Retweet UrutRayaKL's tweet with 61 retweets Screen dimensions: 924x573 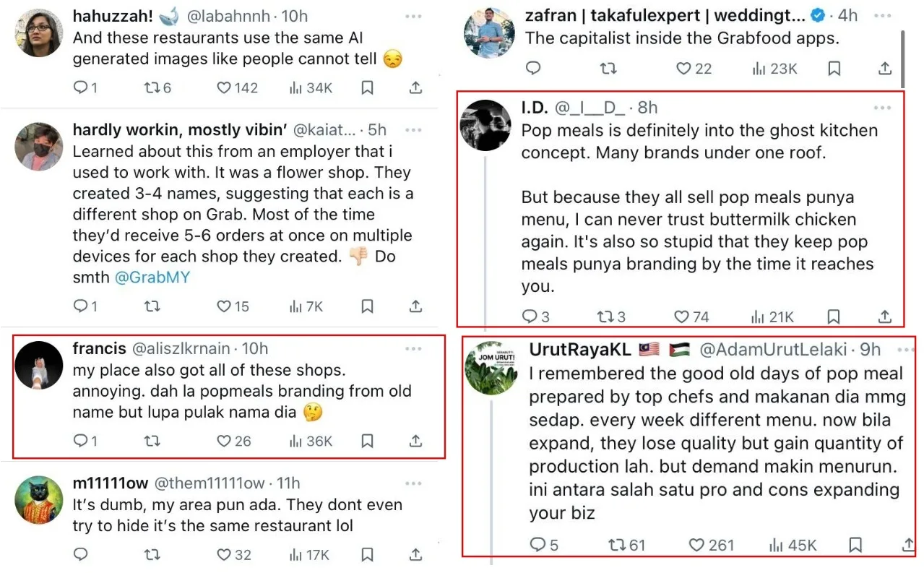coord(618,545)
